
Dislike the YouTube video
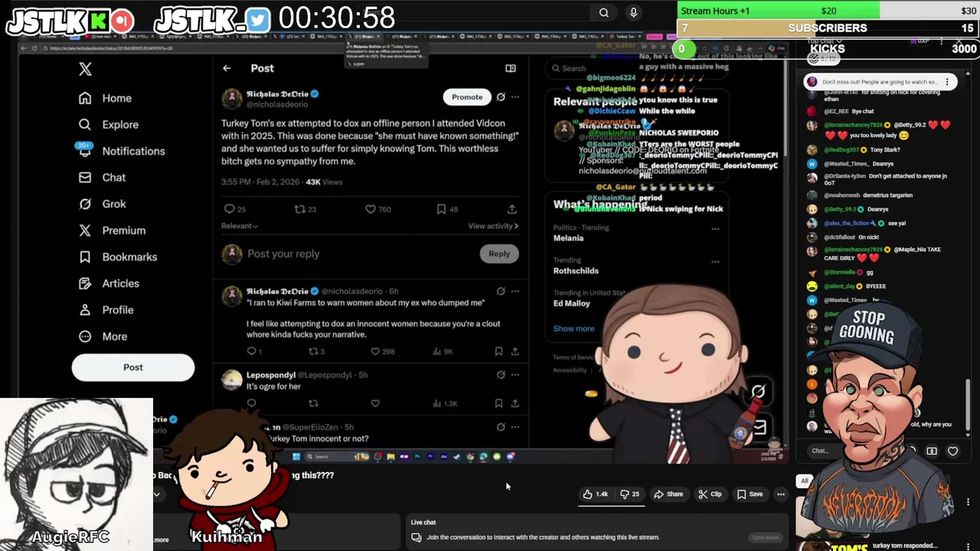click(x=630, y=494)
